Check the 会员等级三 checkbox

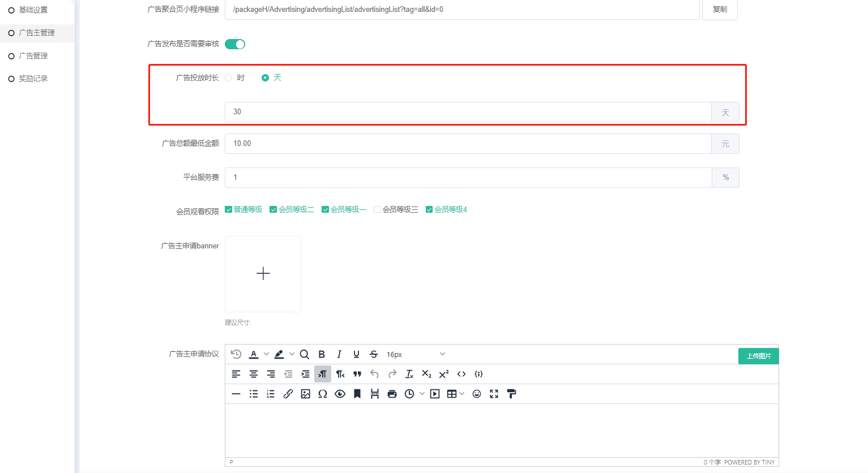[x=377, y=210]
